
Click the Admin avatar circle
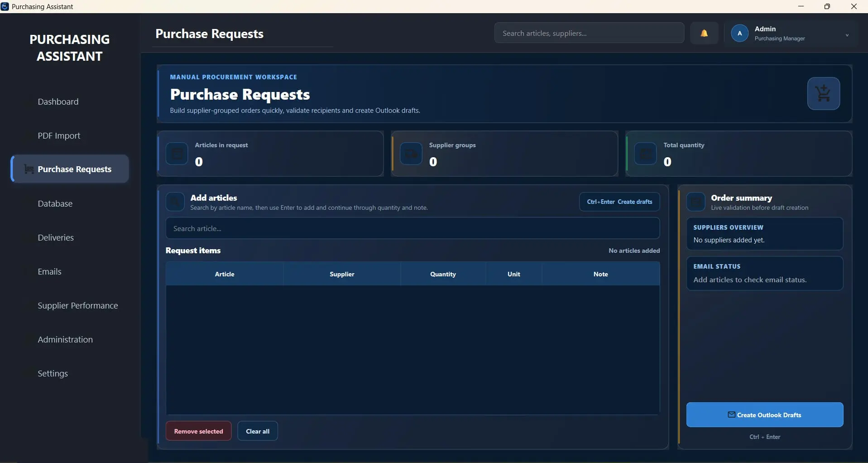pyautogui.click(x=740, y=33)
